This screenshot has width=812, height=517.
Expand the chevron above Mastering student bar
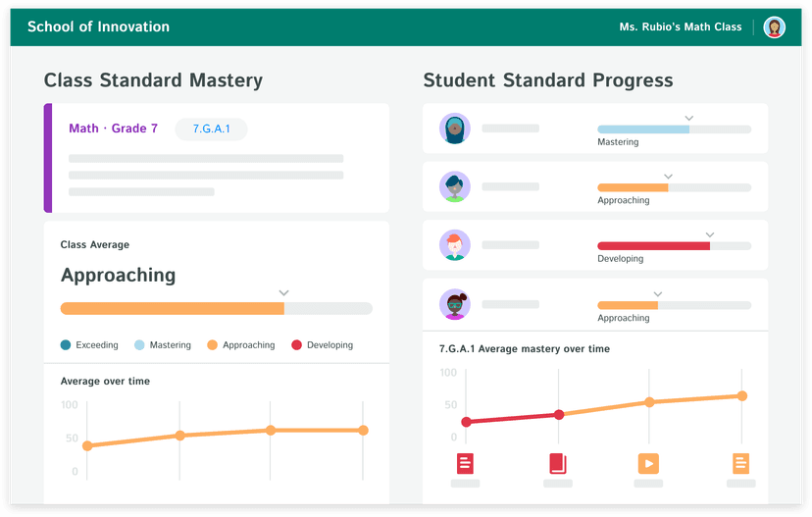point(689,118)
